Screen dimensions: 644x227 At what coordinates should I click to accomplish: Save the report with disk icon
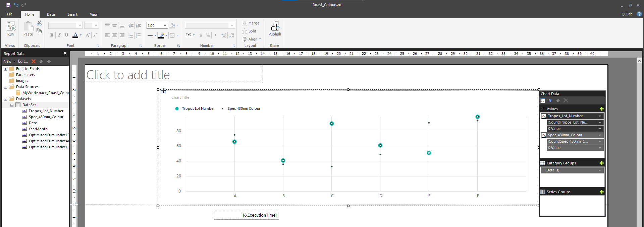click(x=8, y=5)
